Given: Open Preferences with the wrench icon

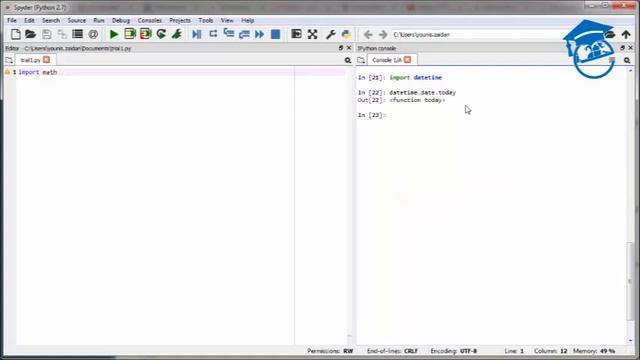Looking at the screenshot, I should (331, 34).
